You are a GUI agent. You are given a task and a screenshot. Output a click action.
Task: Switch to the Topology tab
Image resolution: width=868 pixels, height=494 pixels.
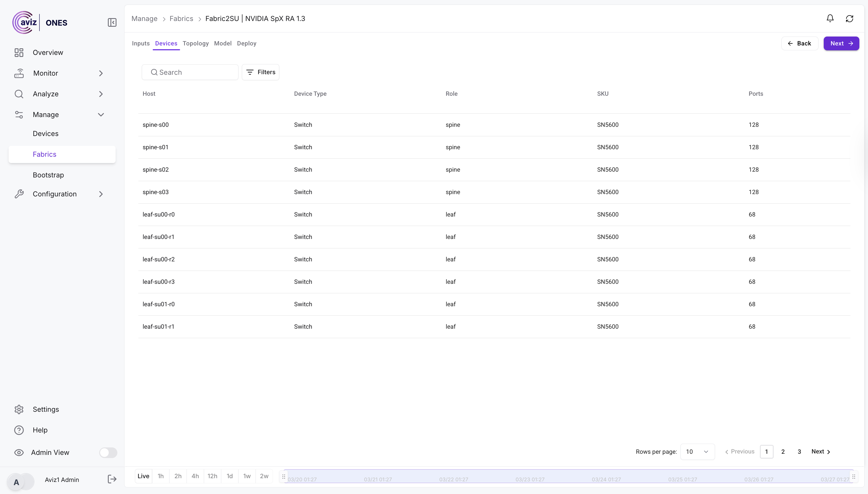coord(196,43)
